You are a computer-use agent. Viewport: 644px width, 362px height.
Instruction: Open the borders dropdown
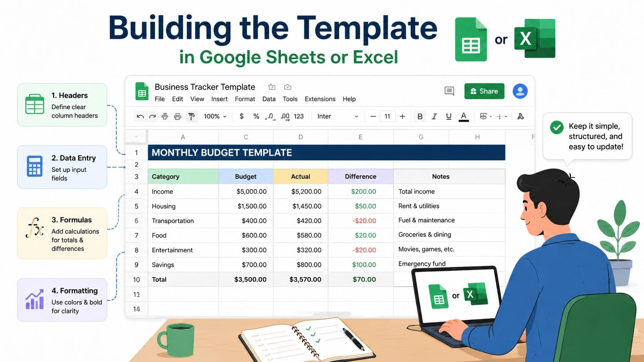486,116
